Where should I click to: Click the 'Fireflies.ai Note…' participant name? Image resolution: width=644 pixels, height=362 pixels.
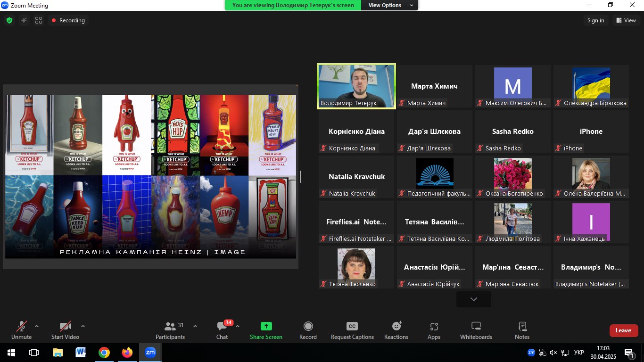coord(356,222)
